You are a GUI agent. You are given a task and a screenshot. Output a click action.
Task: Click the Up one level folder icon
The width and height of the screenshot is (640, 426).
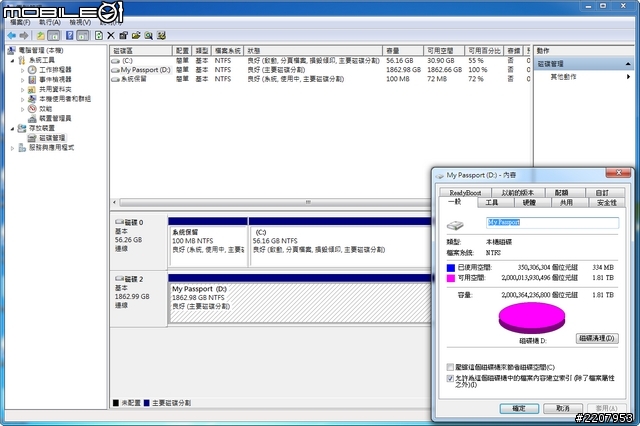coord(40,36)
